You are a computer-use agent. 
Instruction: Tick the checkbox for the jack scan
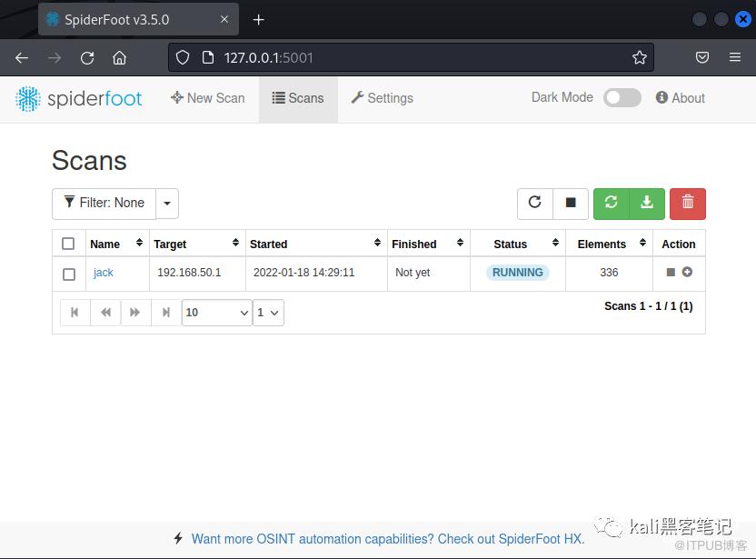coord(68,274)
